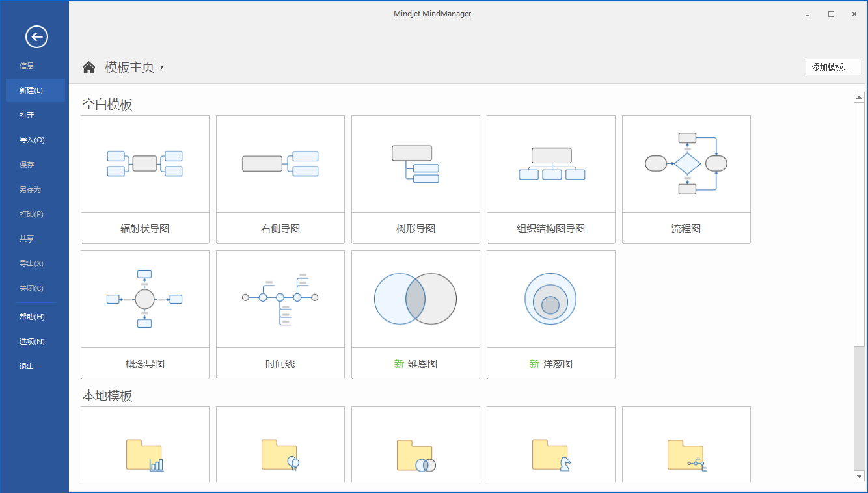Expand the arrow after 模板主页 breadcrumb
The height and width of the screenshot is (493, 868).
click(162, 67)
